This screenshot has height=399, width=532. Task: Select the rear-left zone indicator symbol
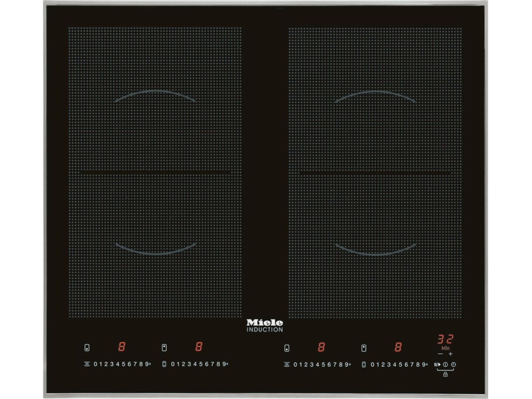164,348
